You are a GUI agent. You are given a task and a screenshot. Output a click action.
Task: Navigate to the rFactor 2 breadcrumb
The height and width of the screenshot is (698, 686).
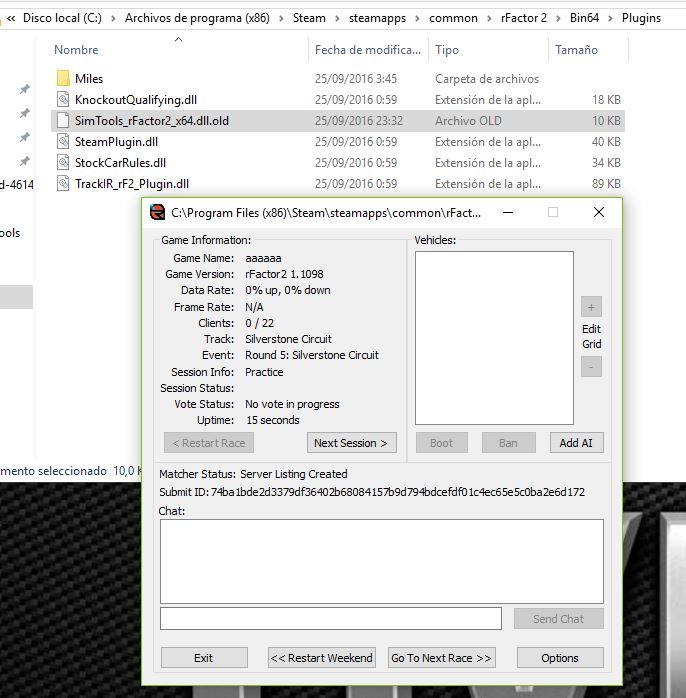pyautogui.click(x=524, y=18)
